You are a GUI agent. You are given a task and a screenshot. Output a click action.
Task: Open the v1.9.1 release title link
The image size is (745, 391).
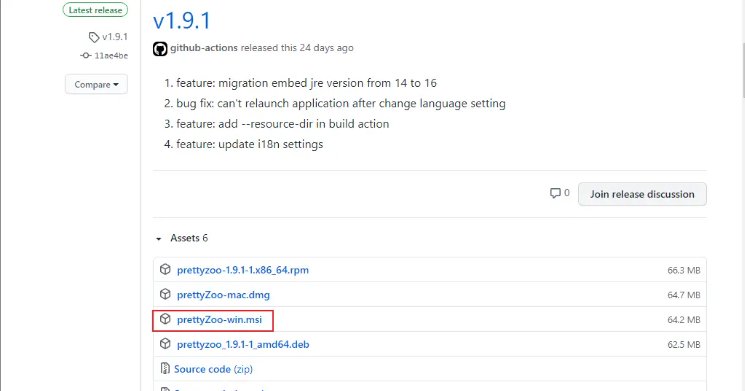tap(181, 21)
